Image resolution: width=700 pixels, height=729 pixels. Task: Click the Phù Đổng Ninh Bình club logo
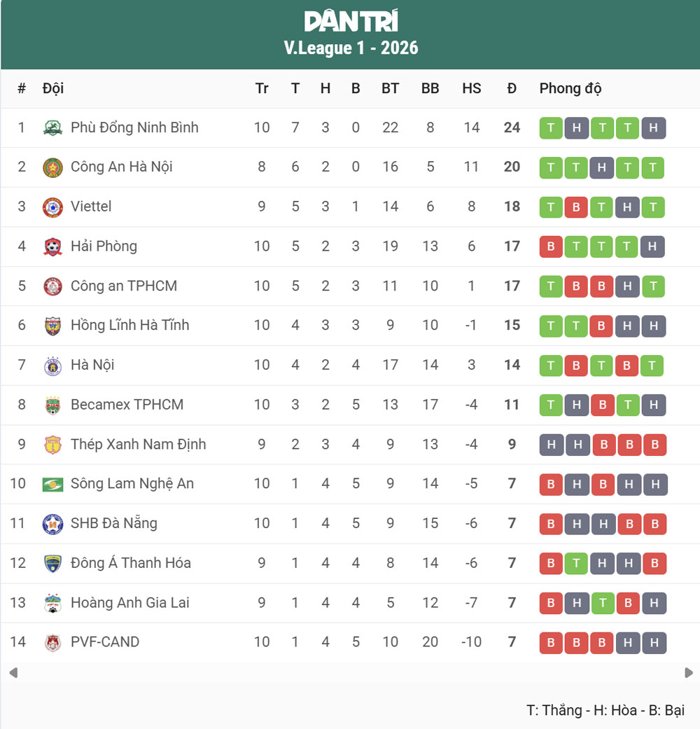tap(52, 127)
